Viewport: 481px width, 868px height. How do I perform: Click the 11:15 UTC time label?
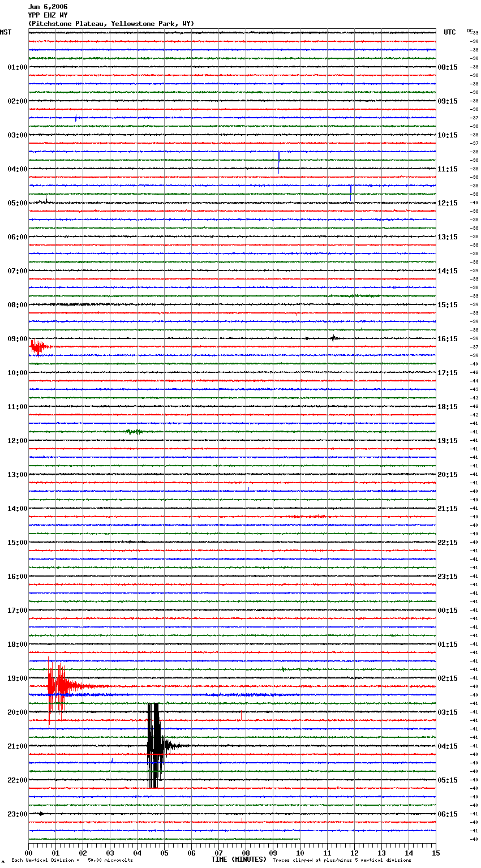pos(448,169)
